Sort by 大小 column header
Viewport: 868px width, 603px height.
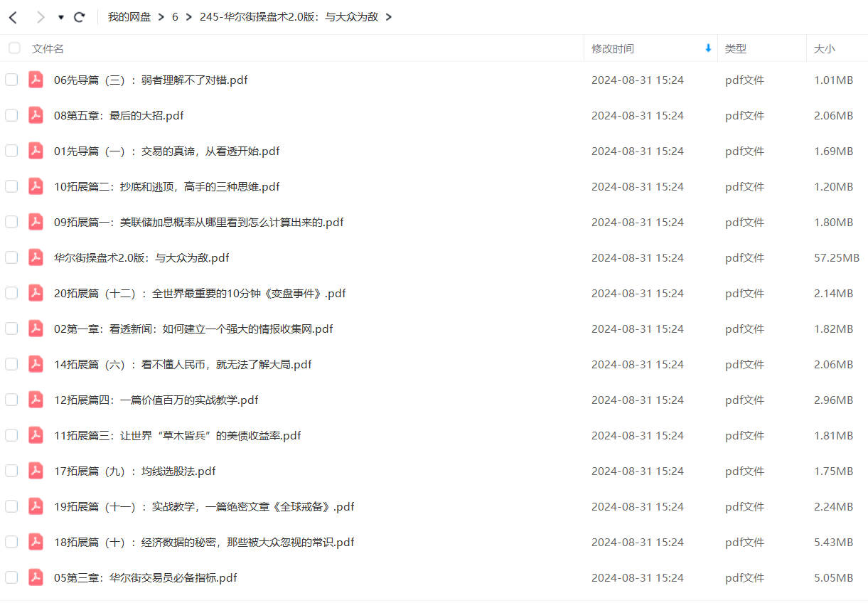point(825,48)
